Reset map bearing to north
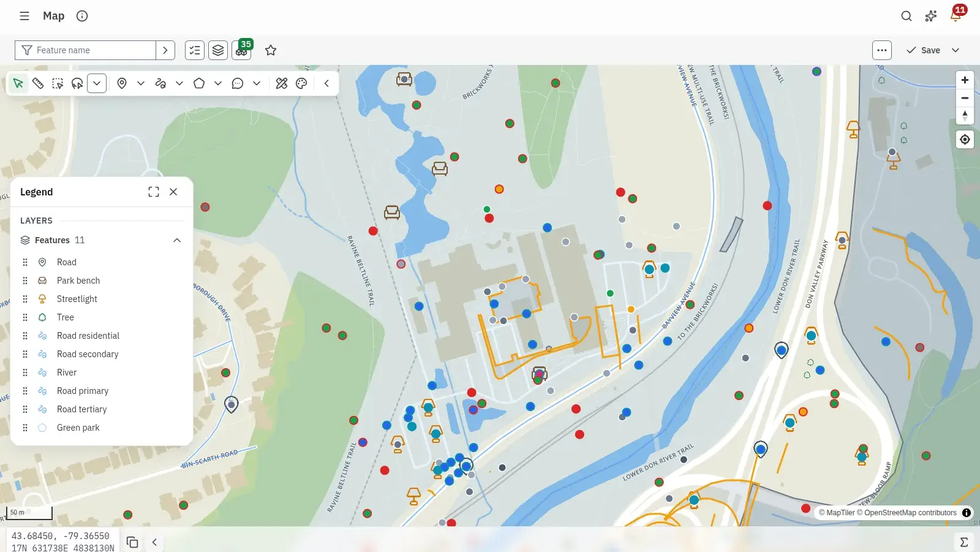Viewport: 980px width, 552px height. pos(965,115)
